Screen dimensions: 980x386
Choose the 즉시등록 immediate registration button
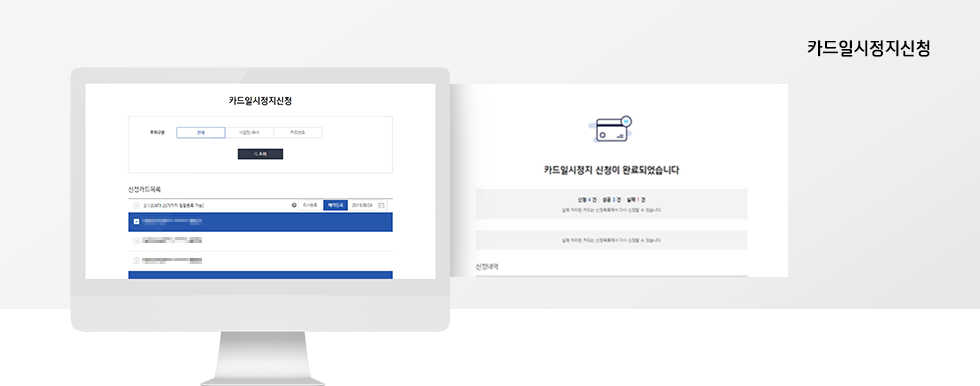click(x=310, y=205)
